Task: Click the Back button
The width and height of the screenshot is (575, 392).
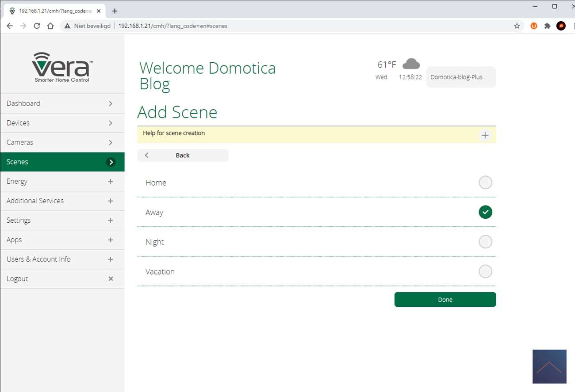Action: click(183, 155)
